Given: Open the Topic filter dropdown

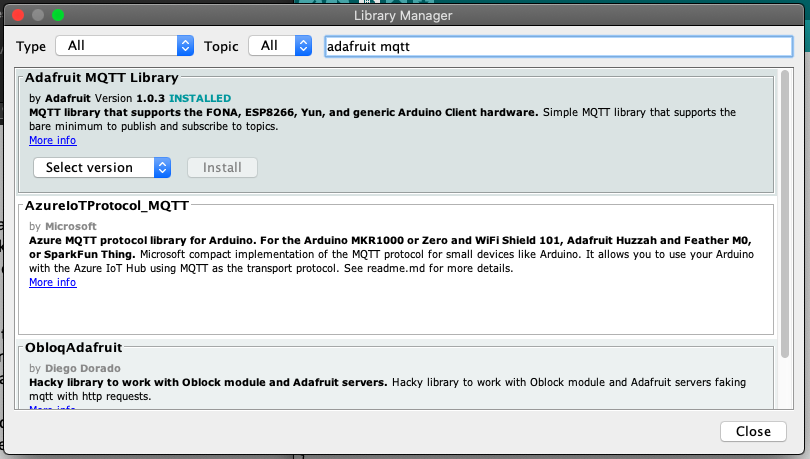Looking at the screenshot, I should [x=280, y=46].
